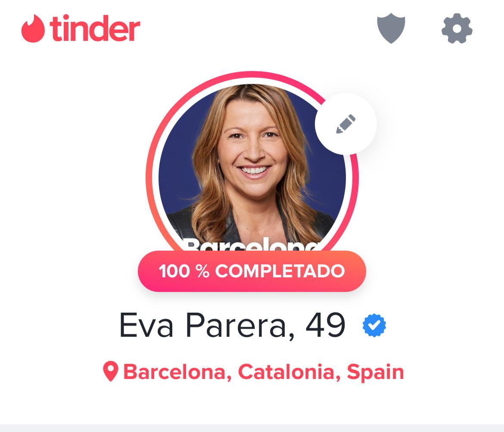Open settings with the gear icon
The height and width of the screenshot is (432, 504).
pos(457,28)
